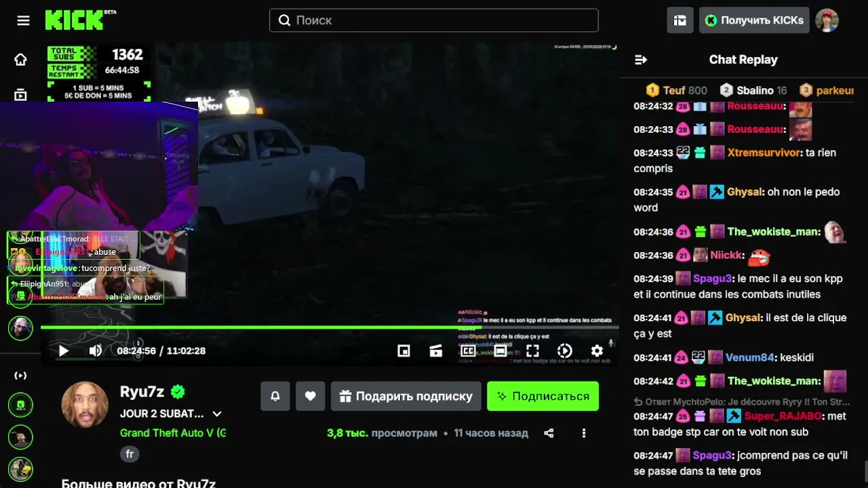The width and height of the screenshot is (868, 488).
Task: Open Xtremsurvivor's profile from chat
Action: click(x=764, y=152)
